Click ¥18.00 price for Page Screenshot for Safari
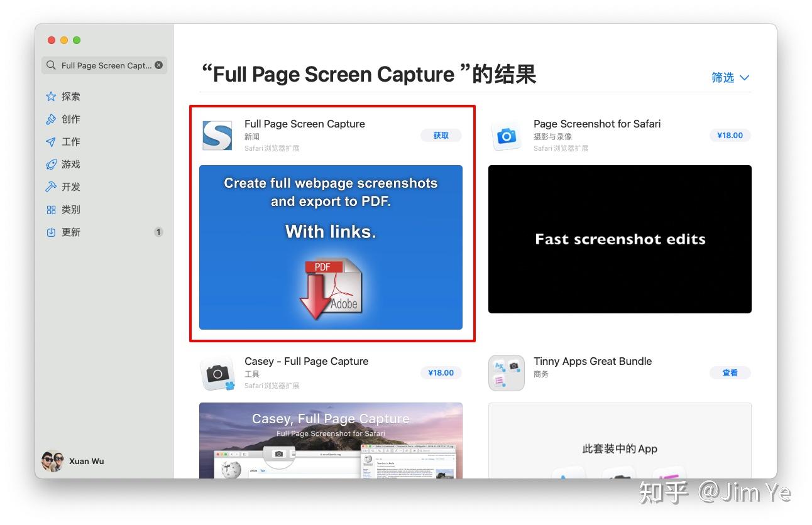Viewport: 812px width, 525px height. [x=730, y=136]
